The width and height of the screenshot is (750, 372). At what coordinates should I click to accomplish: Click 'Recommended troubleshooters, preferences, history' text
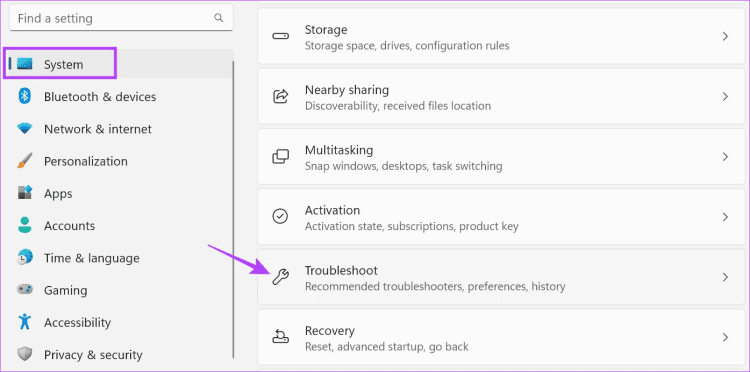pos(435,286)
